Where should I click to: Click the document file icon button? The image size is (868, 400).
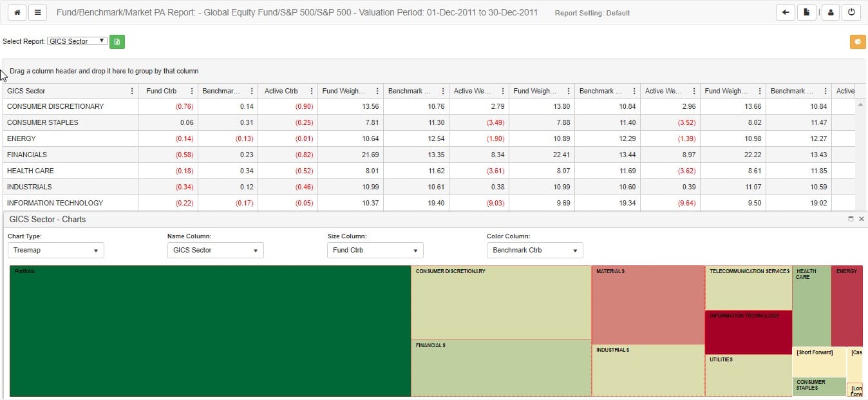(806, 12)
